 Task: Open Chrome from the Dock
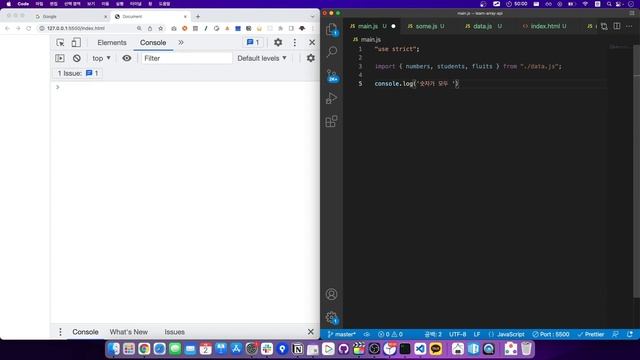click(144, 349)
